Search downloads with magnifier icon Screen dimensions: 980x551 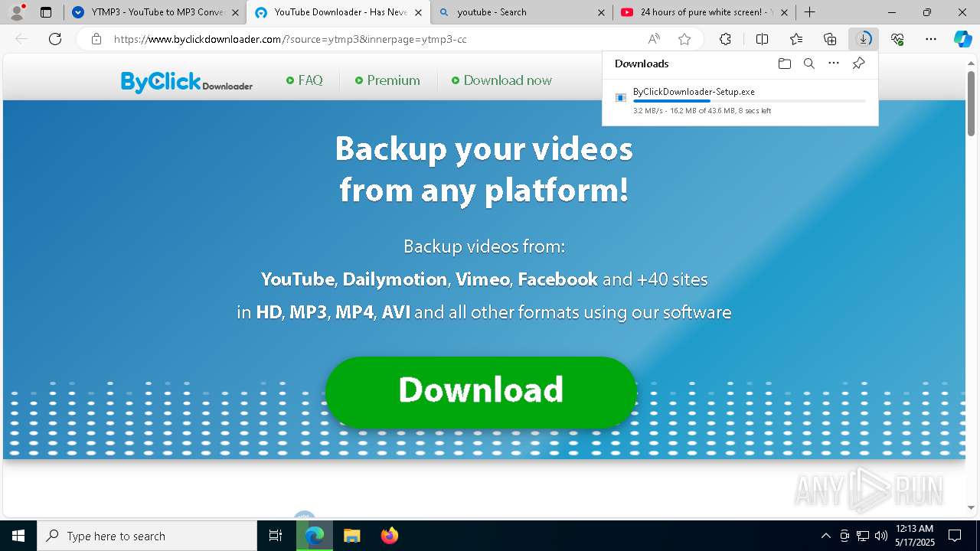click(x=808, y=64)
